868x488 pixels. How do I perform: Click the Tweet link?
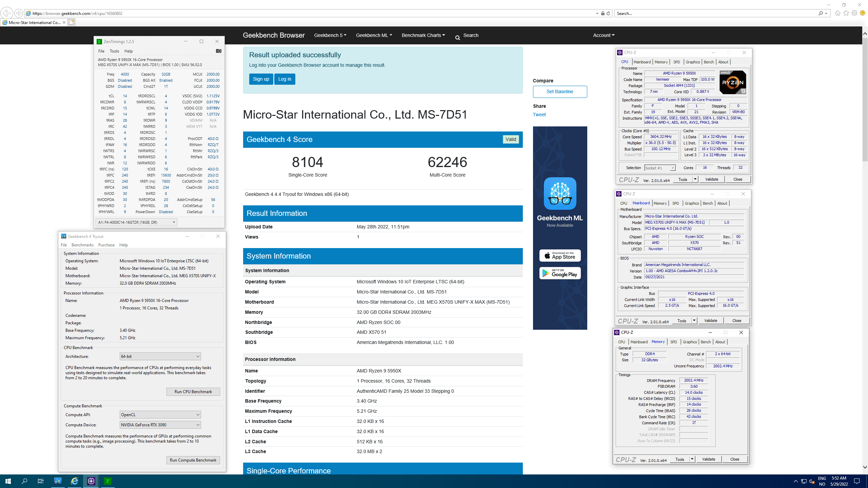coord(539,115)
